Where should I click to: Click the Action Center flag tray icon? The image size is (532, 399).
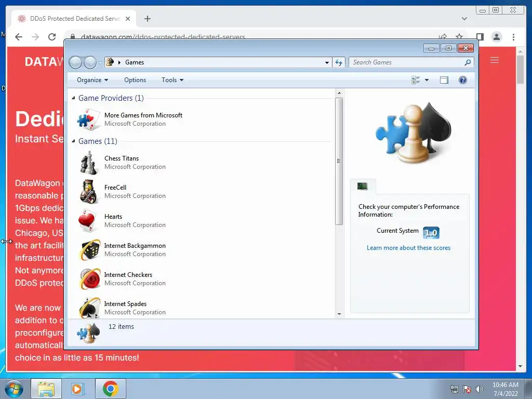click(x=467, y=389)
